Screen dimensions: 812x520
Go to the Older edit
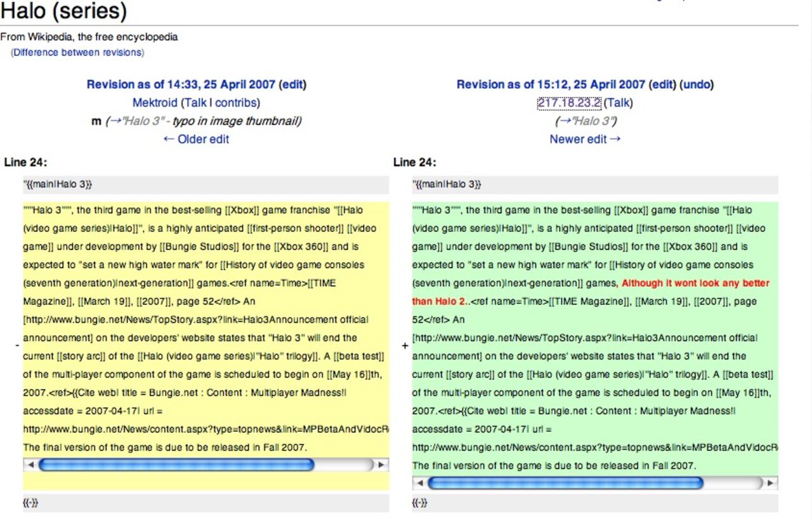(x=196, y=140)
